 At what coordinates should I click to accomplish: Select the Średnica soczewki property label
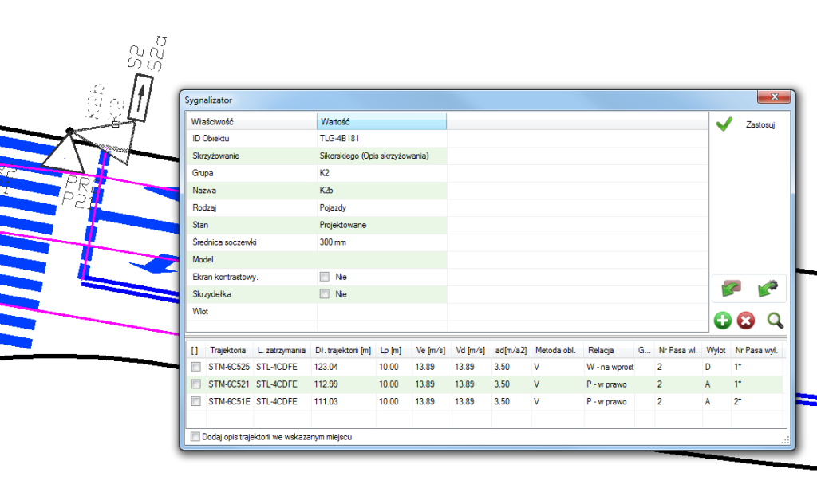(x=224, y=242)
